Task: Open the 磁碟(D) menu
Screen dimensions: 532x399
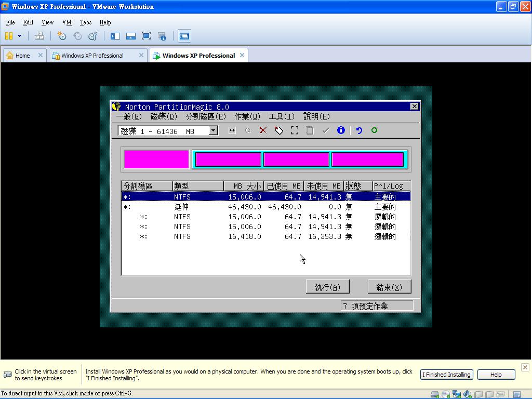Action: click(x=164, y=117)
